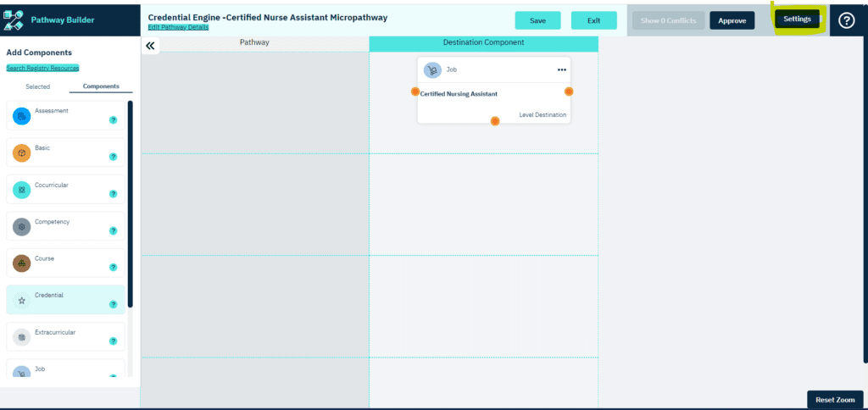Select the Credential star icon
868x410 pixels.
pos(21,301)
